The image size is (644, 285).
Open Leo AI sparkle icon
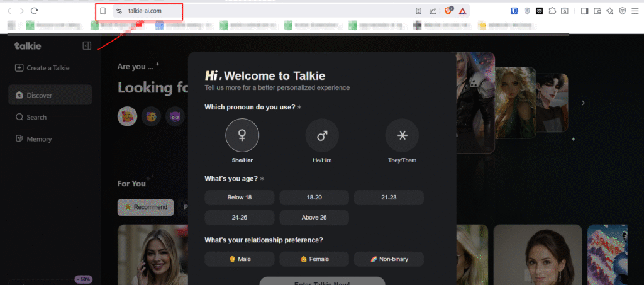click(610, 11)
